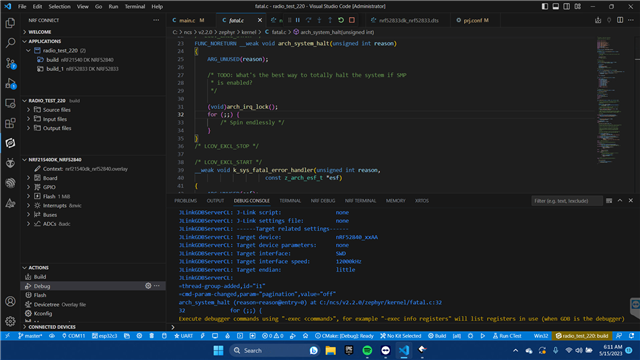Open the Source Control view

coord(10,63)
